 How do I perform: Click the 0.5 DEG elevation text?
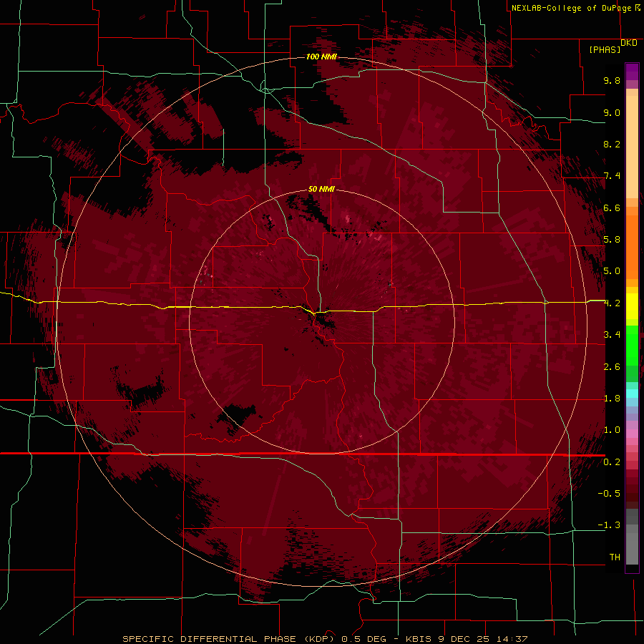coord(364,639)
